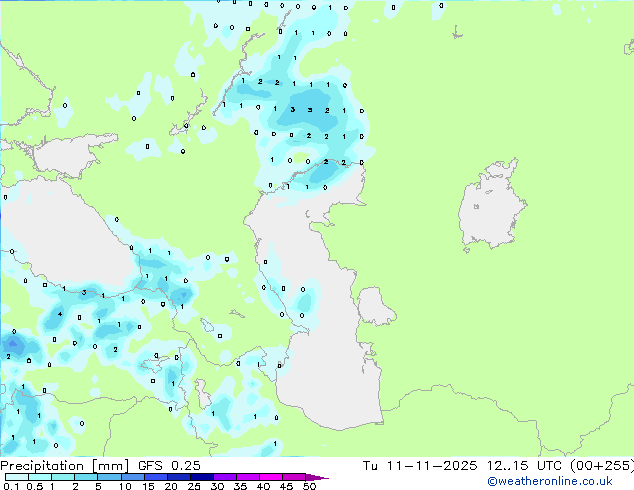
Task: Click the 25–30 mm navy legend swatch
Action: [201, 477]
